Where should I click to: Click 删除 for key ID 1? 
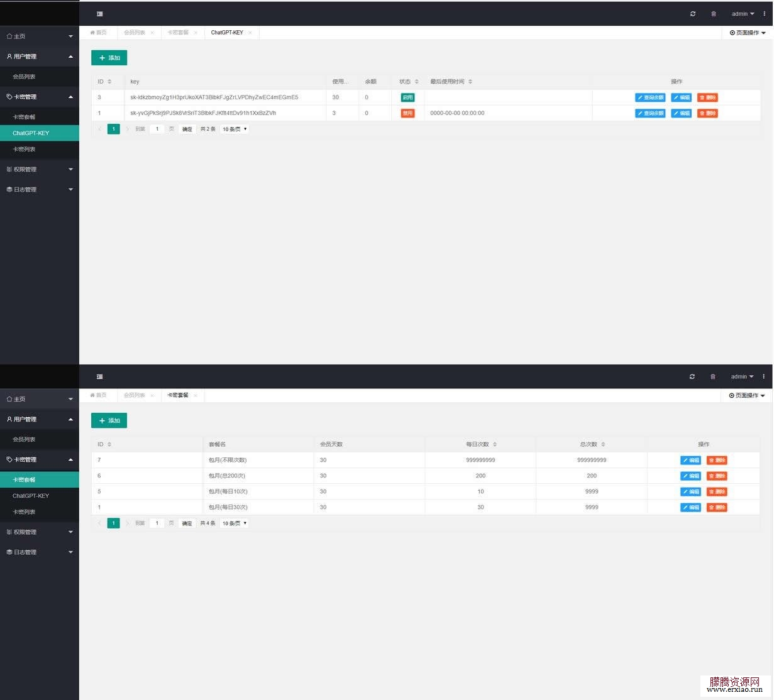pos(707,113)
